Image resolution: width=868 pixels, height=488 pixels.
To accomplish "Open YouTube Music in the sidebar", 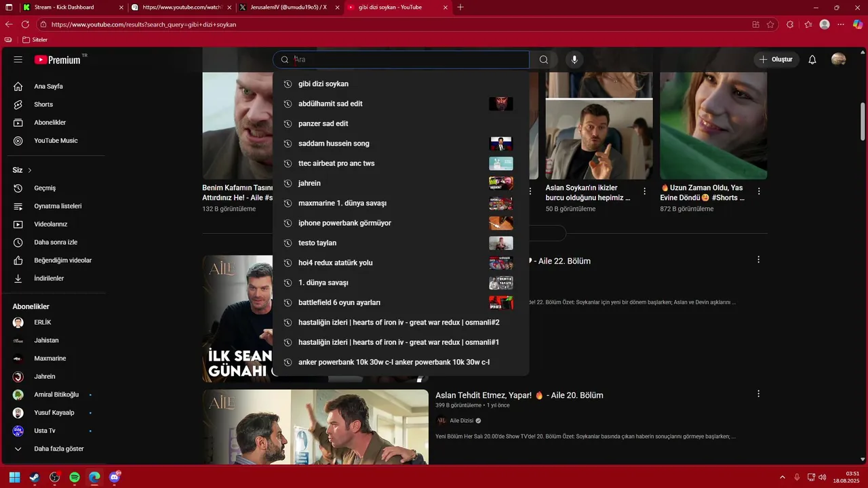I will click(x=54, y=141).
